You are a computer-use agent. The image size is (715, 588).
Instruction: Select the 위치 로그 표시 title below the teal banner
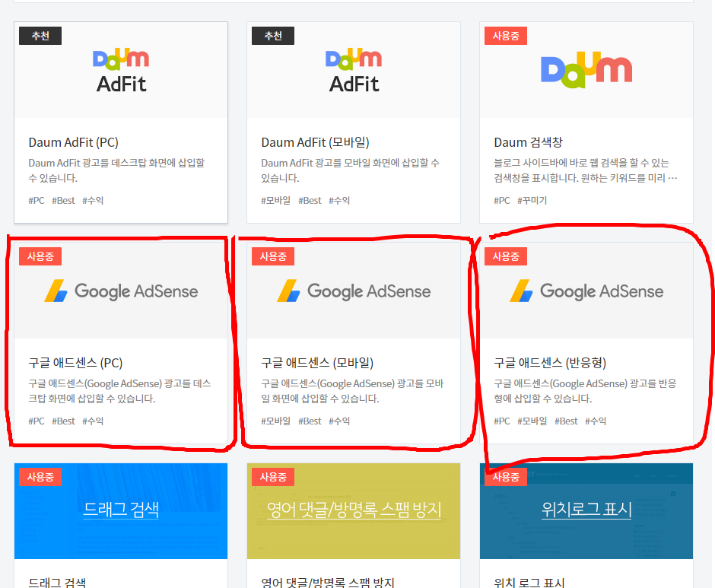tap(529, 583)
